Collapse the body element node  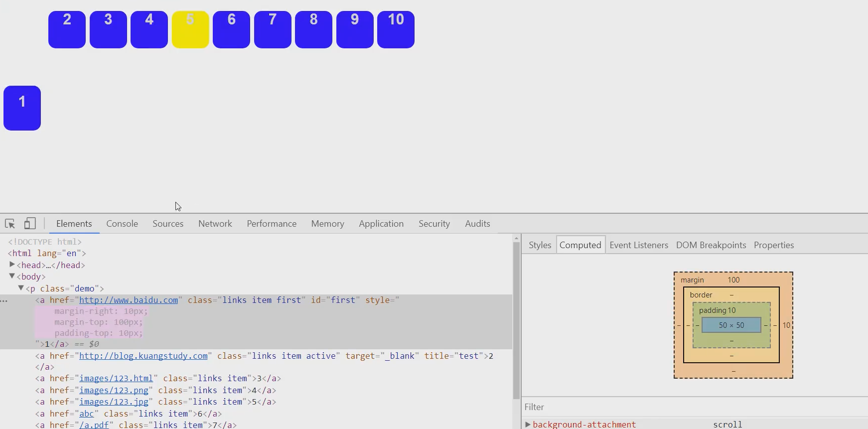coord(12,276)
